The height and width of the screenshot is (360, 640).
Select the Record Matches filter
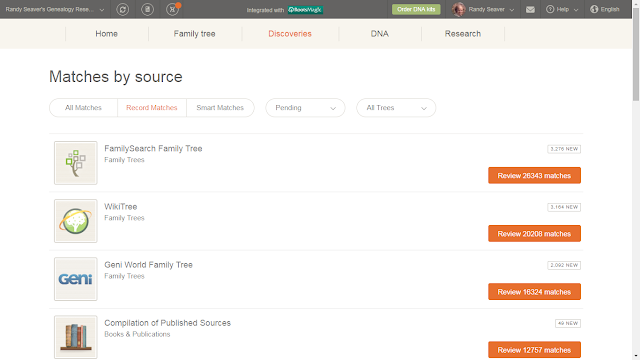(x=152, y=108)
